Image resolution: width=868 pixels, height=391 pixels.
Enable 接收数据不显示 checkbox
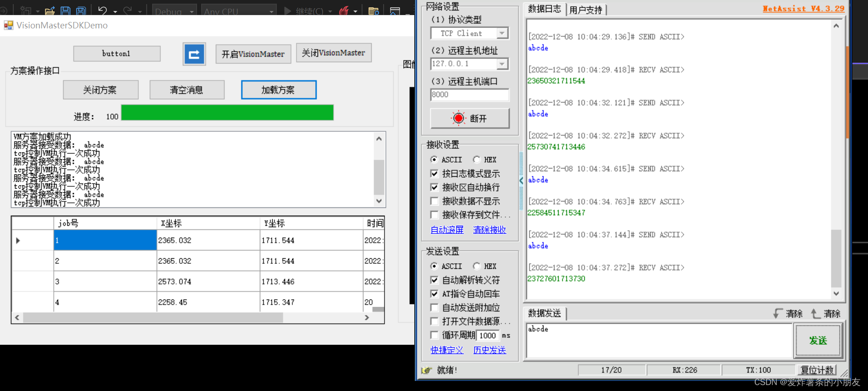point(434,201)
